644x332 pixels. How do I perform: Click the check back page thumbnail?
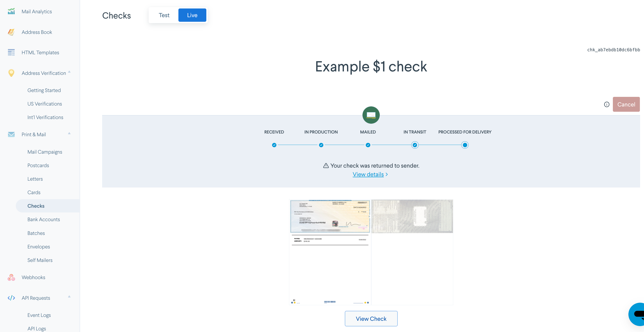(x=412, y=252)
